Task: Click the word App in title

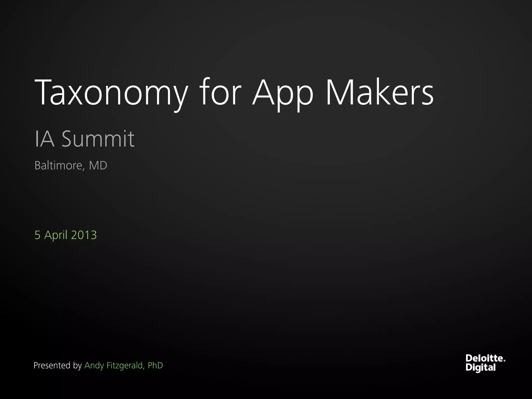Action: click(x=283, y=93)
